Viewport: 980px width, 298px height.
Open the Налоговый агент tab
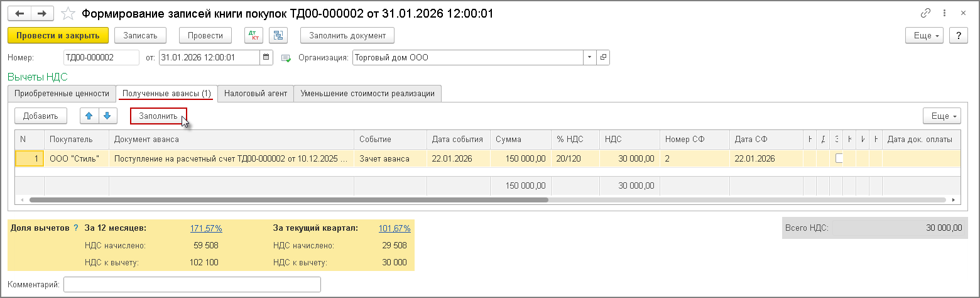[x=256, y=93]
